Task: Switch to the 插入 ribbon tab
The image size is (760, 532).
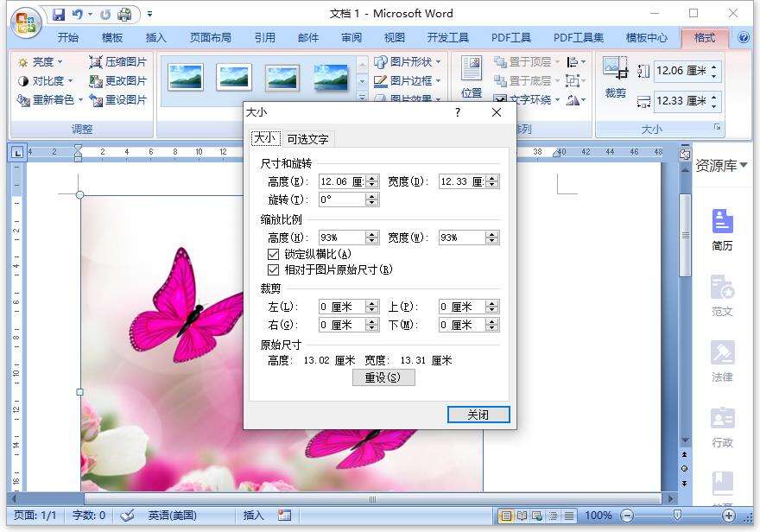Action: click(155, 38)
